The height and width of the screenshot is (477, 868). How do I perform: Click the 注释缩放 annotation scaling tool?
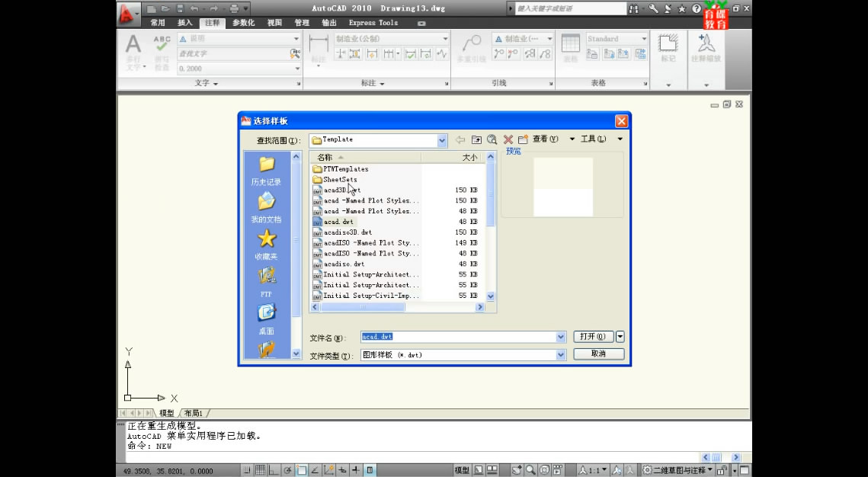click(x=706, y=48)
